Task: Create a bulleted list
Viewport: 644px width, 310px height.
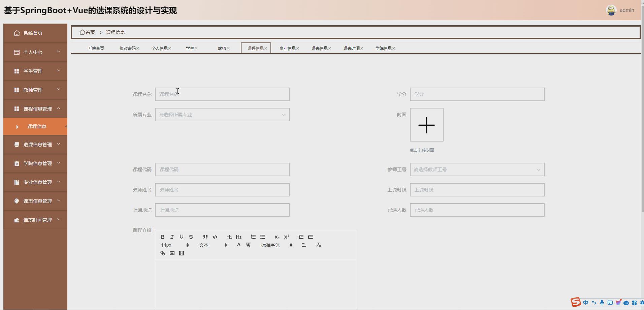Action: click(x=263, y=237)
